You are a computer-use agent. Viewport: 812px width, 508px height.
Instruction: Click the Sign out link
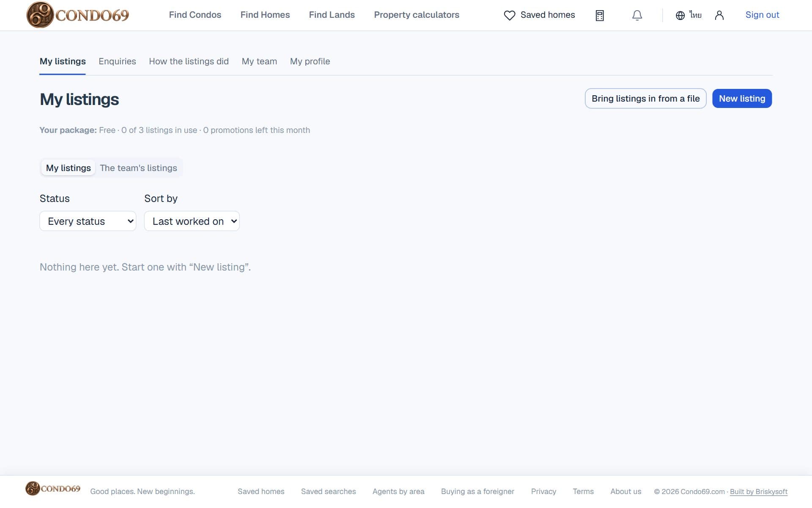click(x=762, y=15)
